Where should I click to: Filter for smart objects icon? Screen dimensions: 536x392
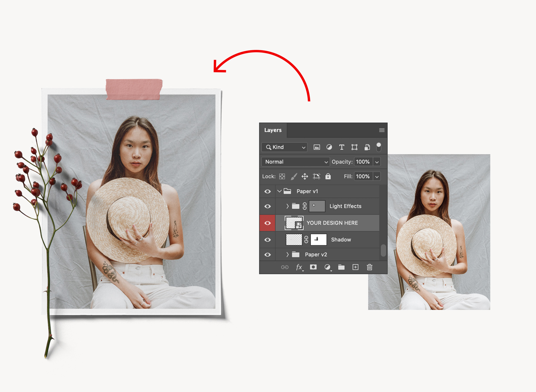tap(367, 147)
